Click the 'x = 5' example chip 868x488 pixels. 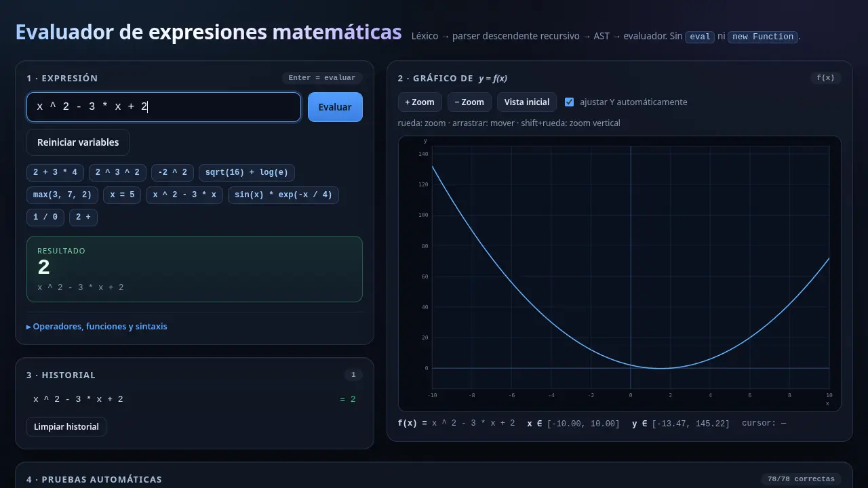(x=122, y=195)
